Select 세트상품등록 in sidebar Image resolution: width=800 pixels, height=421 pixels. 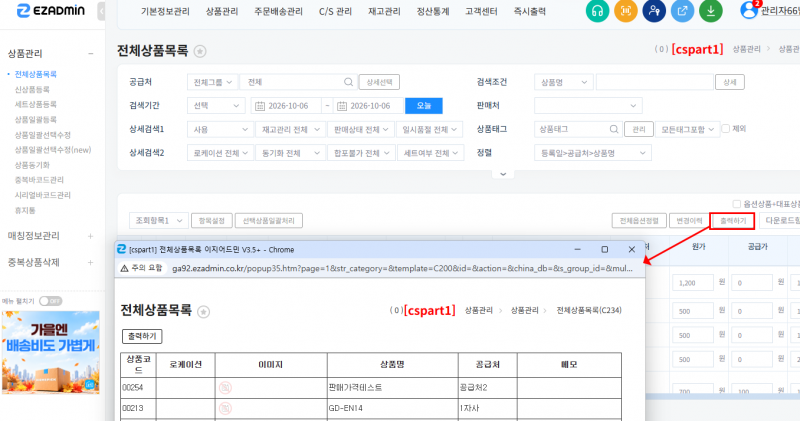coord(36,104)
